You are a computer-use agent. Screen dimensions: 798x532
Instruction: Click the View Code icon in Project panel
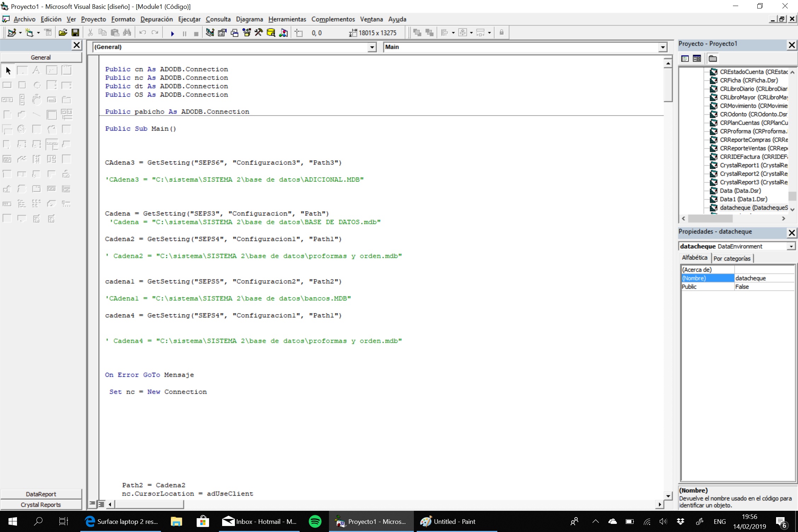685,59
